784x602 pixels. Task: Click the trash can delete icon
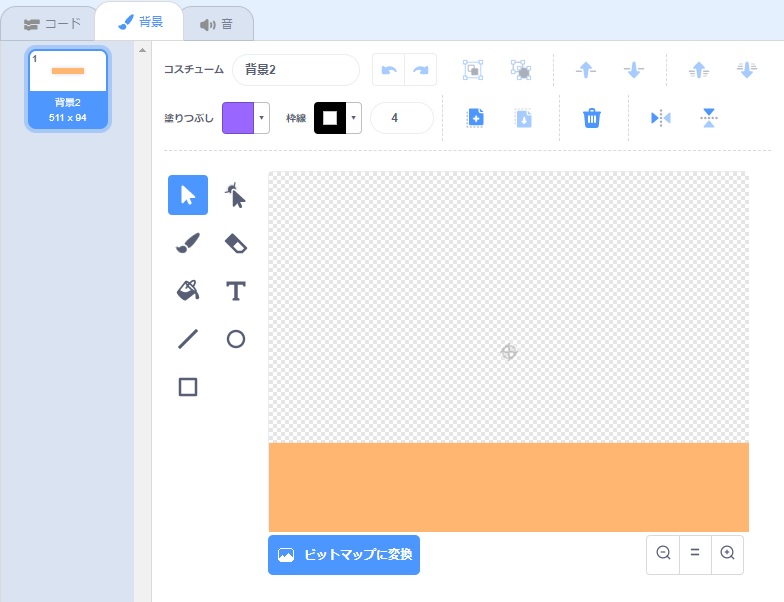(592, 118)
